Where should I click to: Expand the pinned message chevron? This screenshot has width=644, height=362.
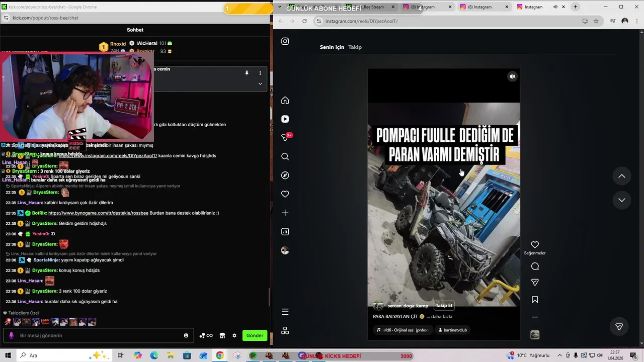click(x=260, y=83)
